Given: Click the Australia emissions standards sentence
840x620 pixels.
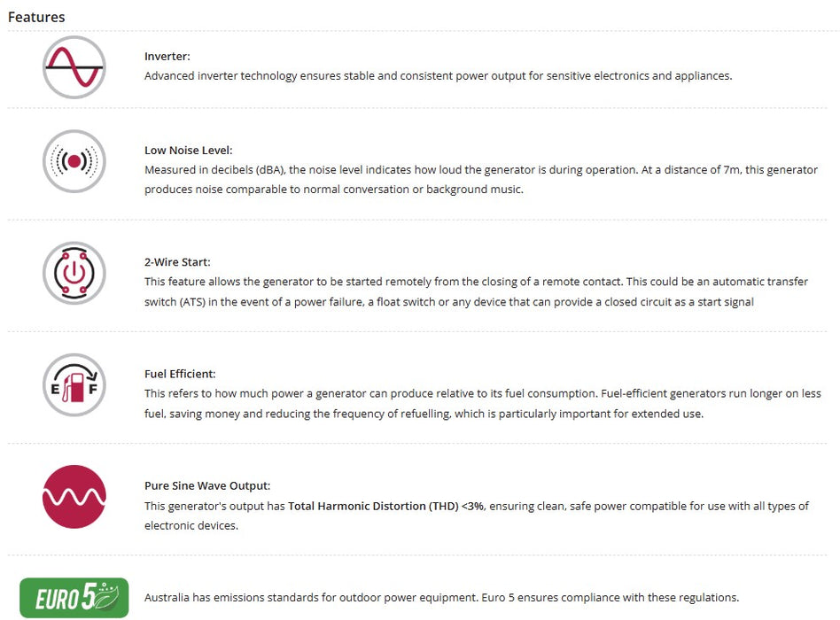Looking at the screenshot, I should click(441, 598).
